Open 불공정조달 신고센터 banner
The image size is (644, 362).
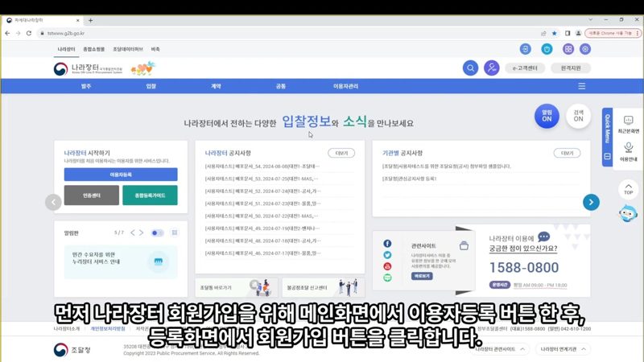point(324,287)
